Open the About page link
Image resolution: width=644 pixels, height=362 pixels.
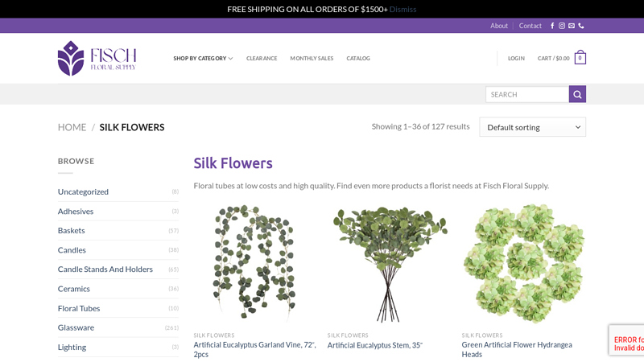(x=498, y=26)
